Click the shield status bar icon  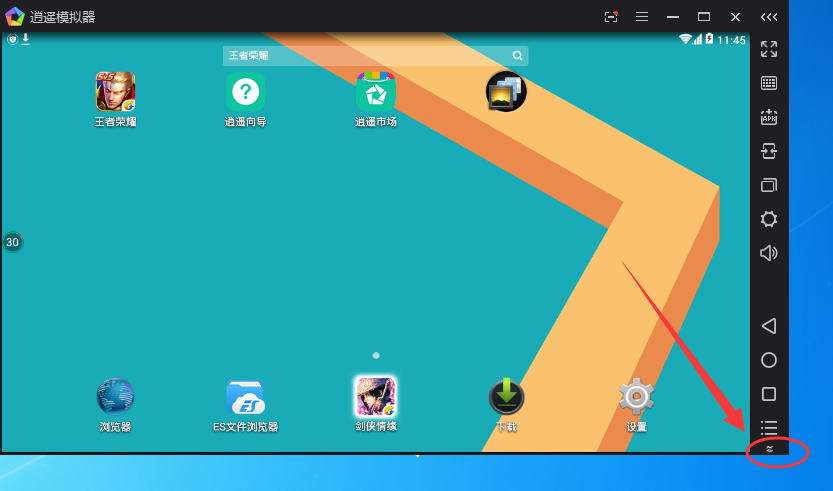coord(12,39)
